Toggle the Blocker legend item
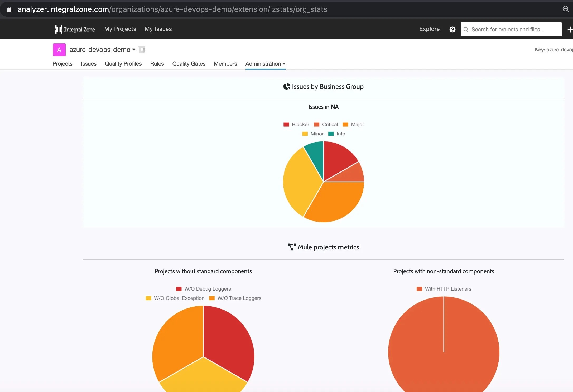This screenshot has height=392, width=573. 300,124
